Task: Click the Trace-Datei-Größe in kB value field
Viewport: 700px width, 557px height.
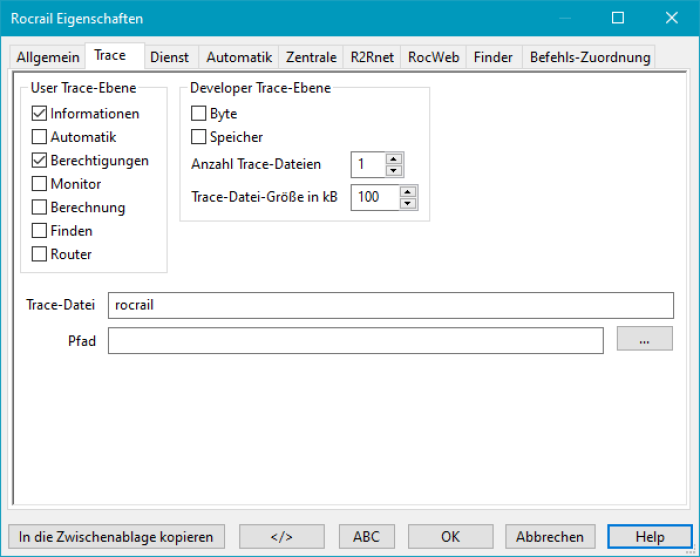Action: (375, 197)
